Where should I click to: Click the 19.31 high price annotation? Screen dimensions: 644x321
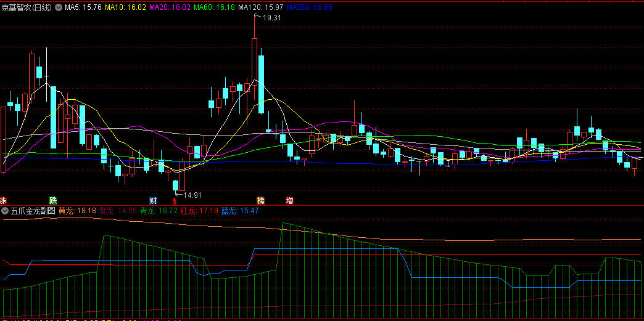pos(272,17)
